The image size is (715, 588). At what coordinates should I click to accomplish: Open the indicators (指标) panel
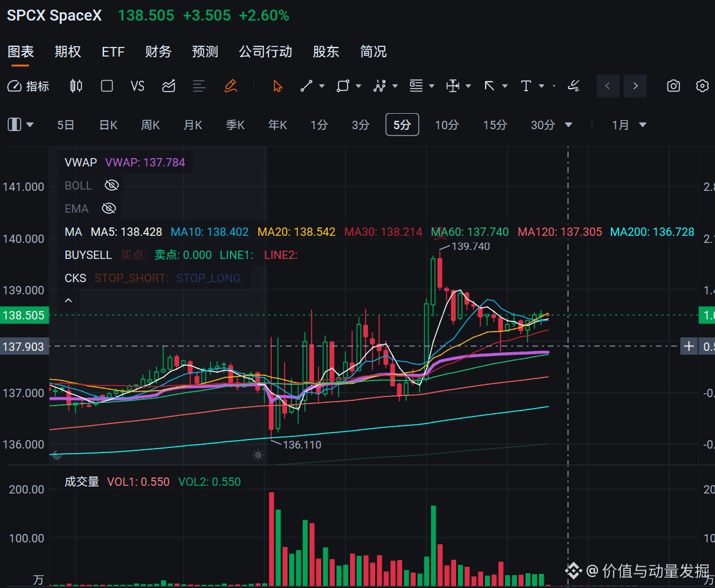(x=28, y=85)
